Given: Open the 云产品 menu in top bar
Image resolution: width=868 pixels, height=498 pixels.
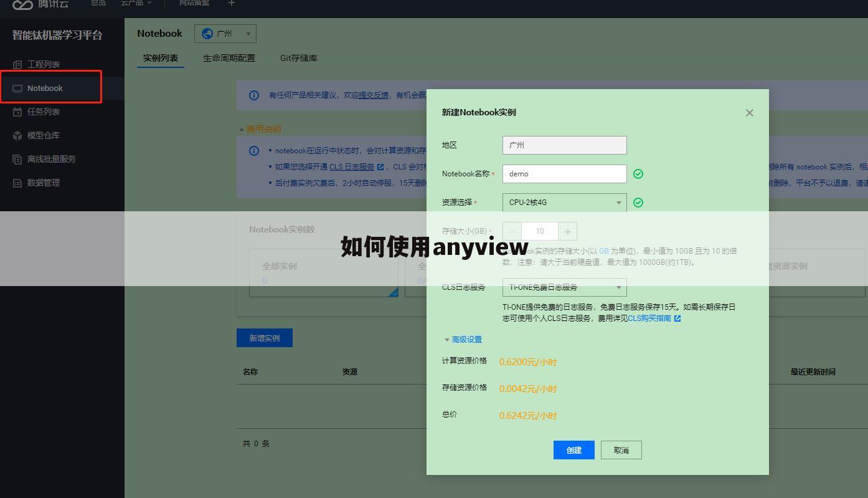Looking at the screenshot, I should pyautogui.click(x=136, y=3).
